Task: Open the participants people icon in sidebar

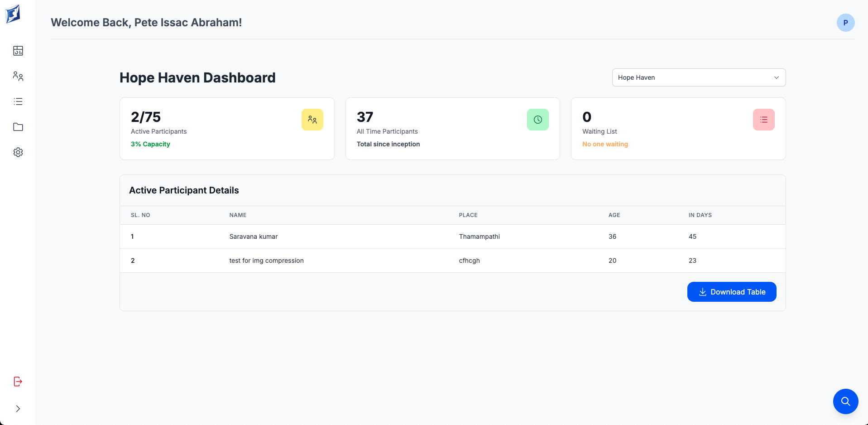Action: [x=18, y=76]
